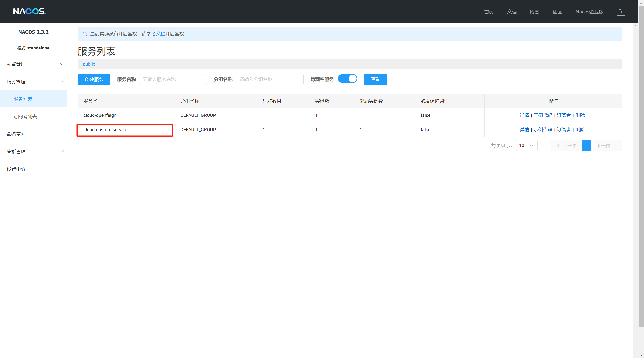Open 命名空间 in the sidebar
This screenshot has width=644, height=358.
coord(16,134)
